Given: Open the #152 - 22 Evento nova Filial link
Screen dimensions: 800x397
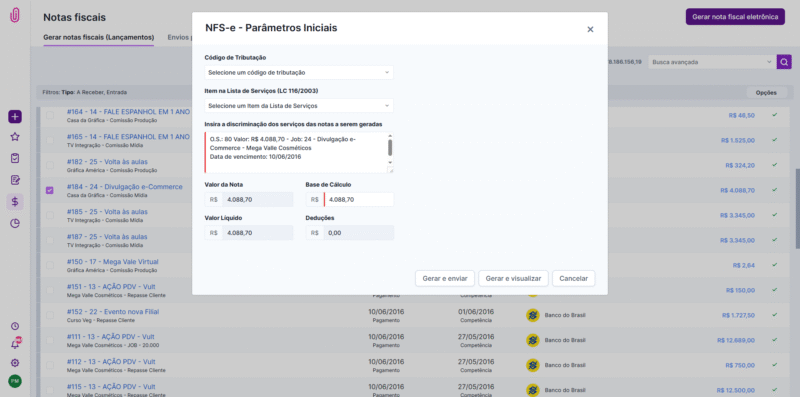Looking at the screenshot, I should pos(113,311).
